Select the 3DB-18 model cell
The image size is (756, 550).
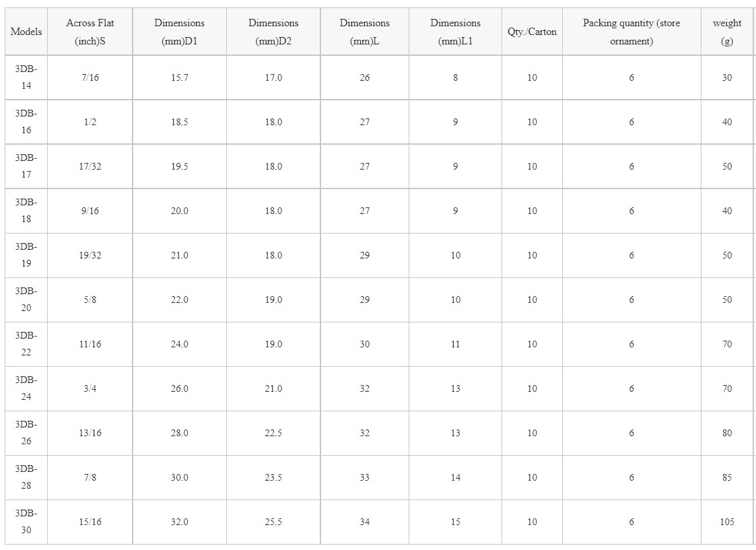tap(26, 211)
